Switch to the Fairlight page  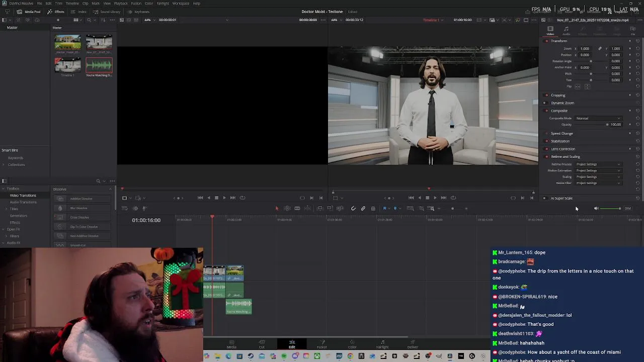click(382, 344)
